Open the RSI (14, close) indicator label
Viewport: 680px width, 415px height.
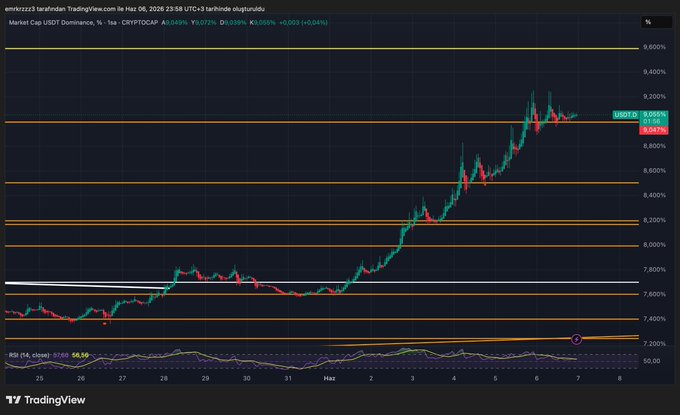(29, 355)
